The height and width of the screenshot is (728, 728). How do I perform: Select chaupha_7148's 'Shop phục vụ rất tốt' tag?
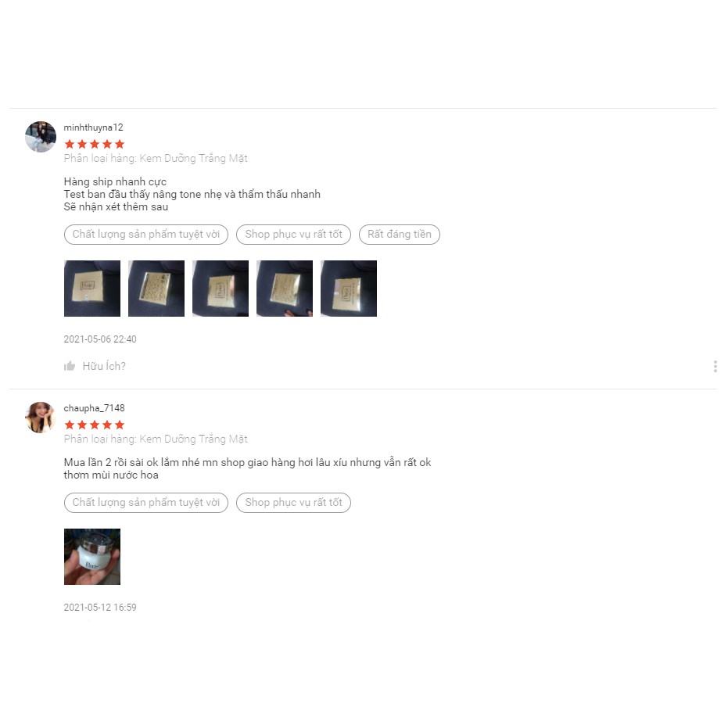click(x=293, y=503)
